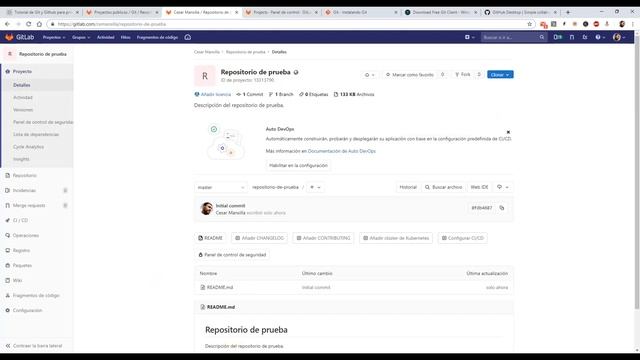The image size is (640, 360).
Task: Click Añadir CONTRIBUTING button
Action: 323,238
